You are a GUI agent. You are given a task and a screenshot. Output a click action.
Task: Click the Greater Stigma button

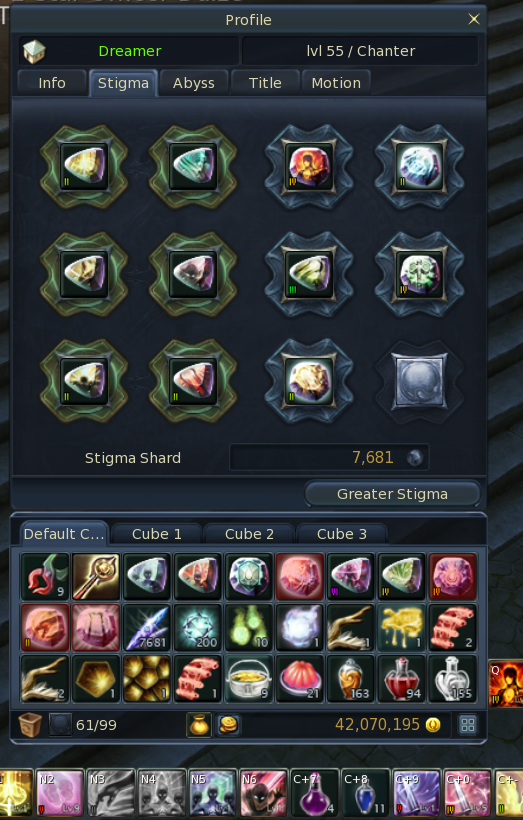point(392,494)
